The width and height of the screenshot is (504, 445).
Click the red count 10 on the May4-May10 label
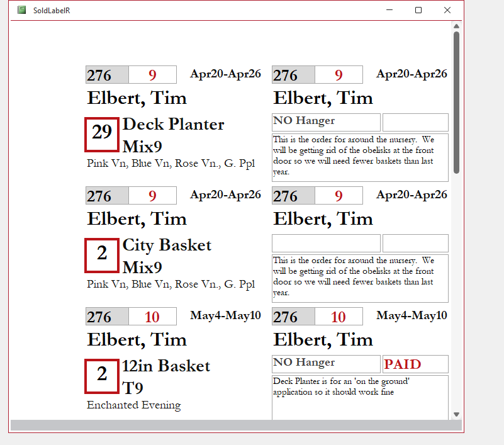pos(152,316)
